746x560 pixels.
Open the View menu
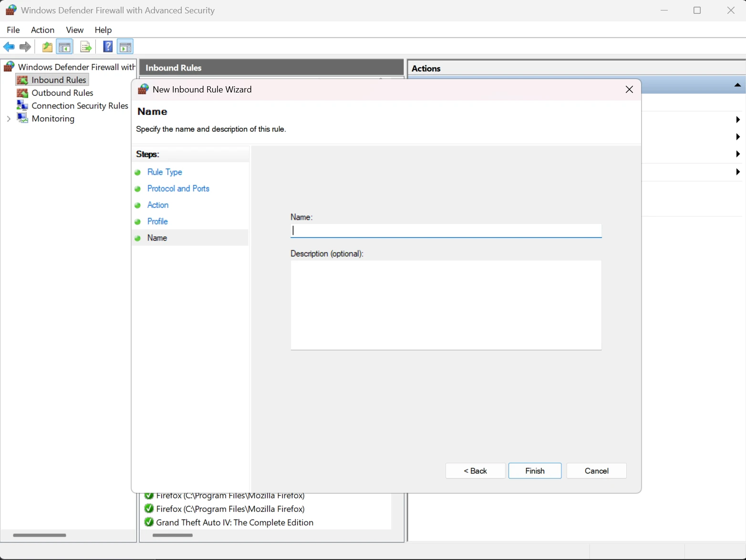(74, 30)
